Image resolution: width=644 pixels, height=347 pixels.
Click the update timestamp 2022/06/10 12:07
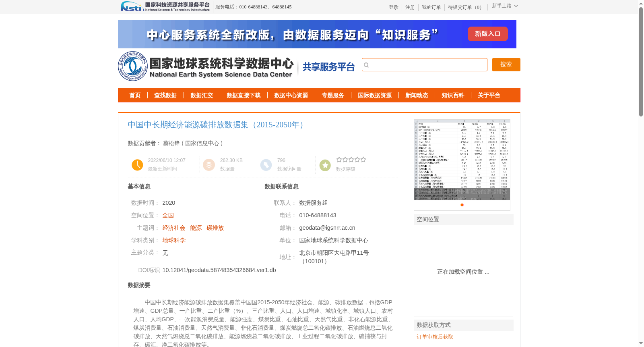coord(167,160)
